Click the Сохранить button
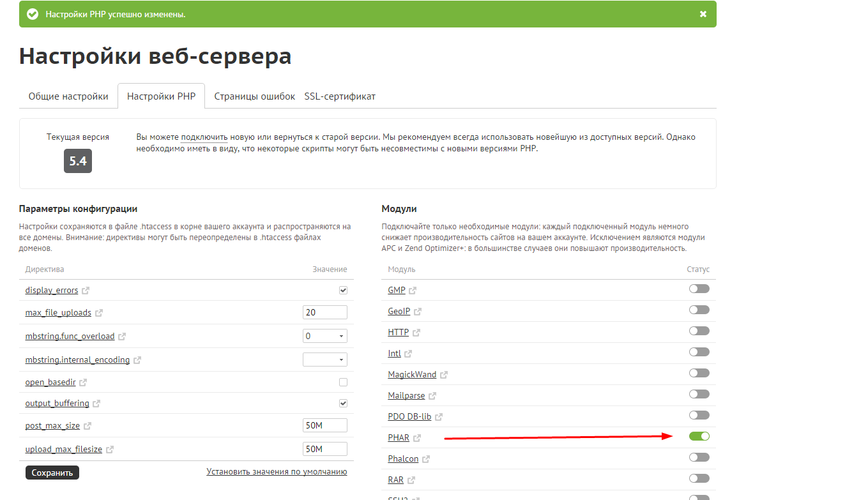Screen dimensions: 868x500 52,473
